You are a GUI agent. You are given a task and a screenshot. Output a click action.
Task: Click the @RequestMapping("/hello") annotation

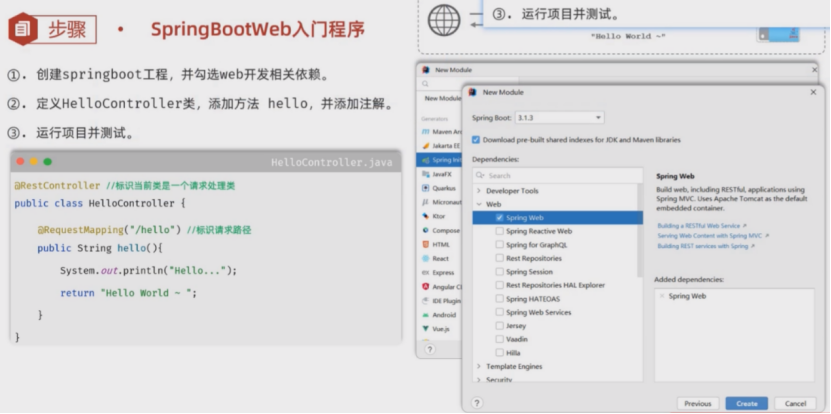pos(110,231)
